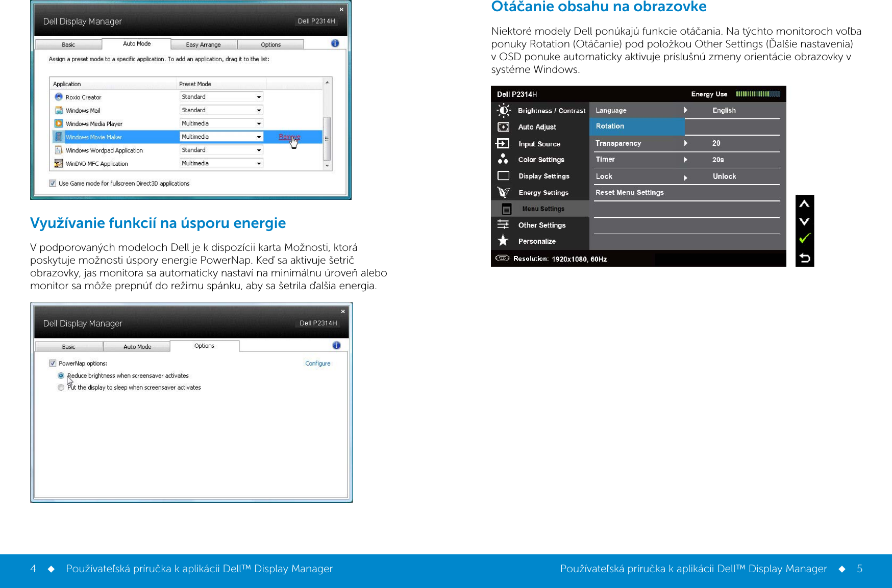Image resolution: width=892 pixels, height=588 pixels.
Task: Toggle Use Game mode for fullscreen Direct3D checkbox
Action: [53, 183]
